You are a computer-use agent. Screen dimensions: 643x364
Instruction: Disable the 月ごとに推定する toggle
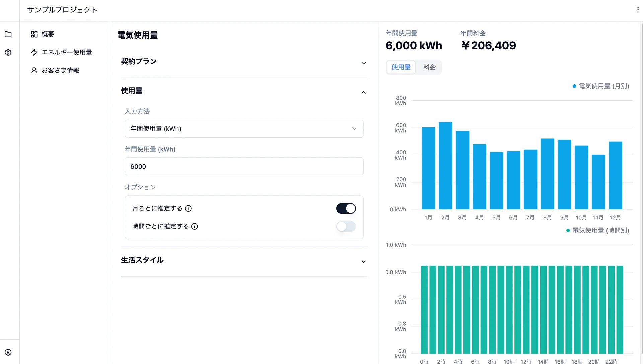346,208
